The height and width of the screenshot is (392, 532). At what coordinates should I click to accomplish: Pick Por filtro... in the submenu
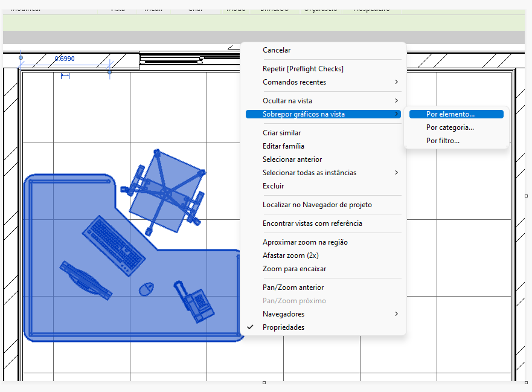click(x=443, y=141)
